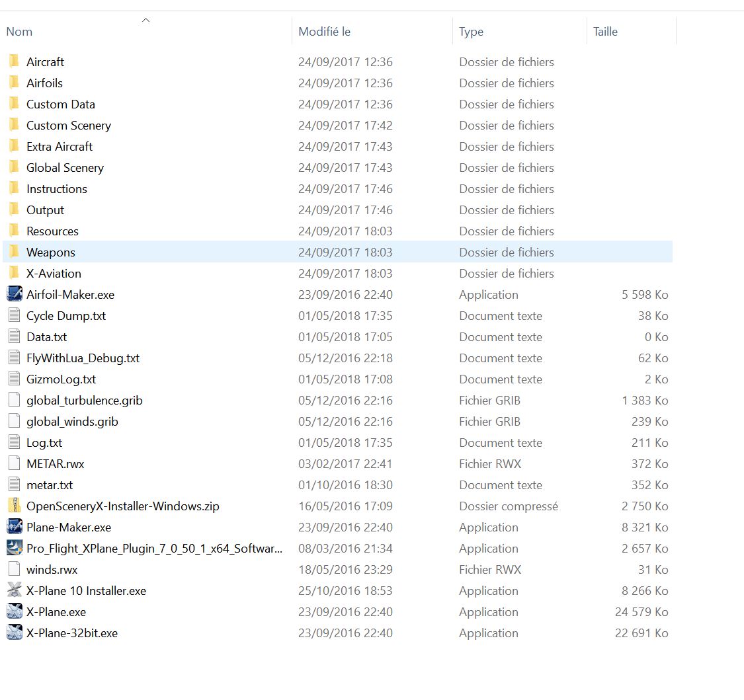Click the global_turbulence.grib file icon
The height and width of the screenshot is (700, 744).
tap(15, 400)
